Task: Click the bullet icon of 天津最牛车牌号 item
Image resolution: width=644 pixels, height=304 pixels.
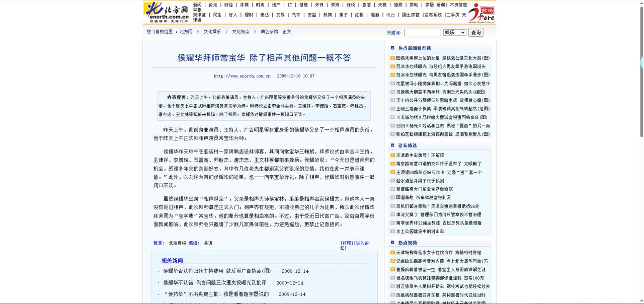Action: point(392,156)
